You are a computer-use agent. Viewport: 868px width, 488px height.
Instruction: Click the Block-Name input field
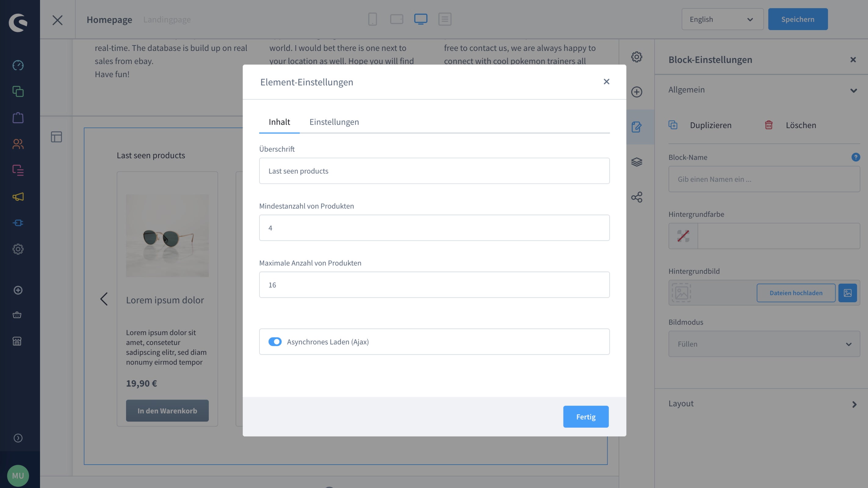pos(764,179)
